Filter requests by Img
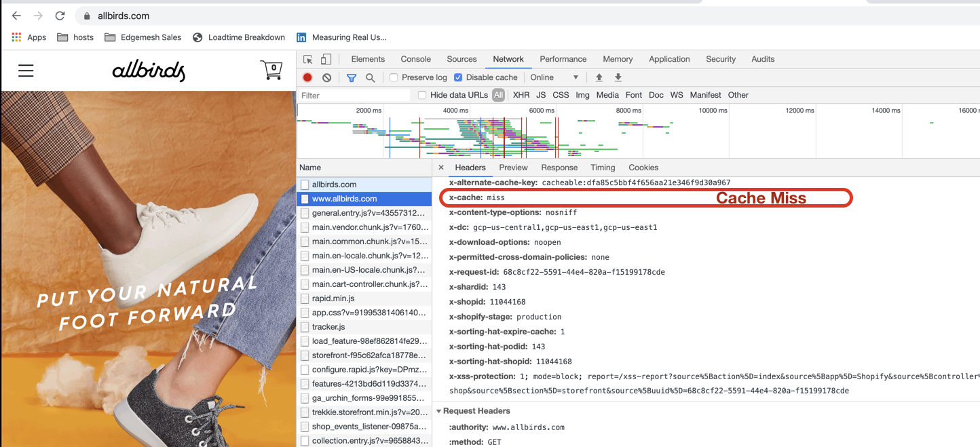The width and height of the screenshot is (980, 447). coord(582,95)
